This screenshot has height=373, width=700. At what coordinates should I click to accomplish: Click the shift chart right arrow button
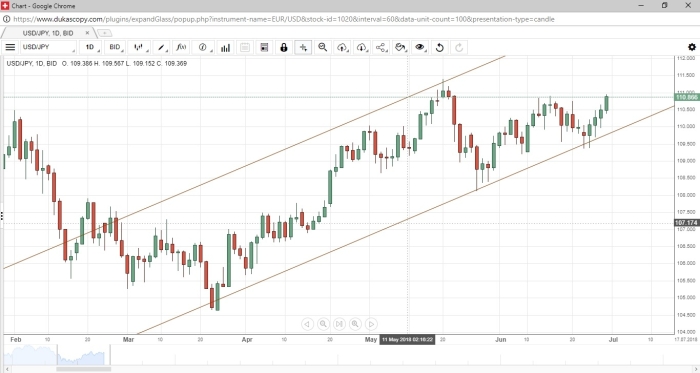tap(371, 324)
